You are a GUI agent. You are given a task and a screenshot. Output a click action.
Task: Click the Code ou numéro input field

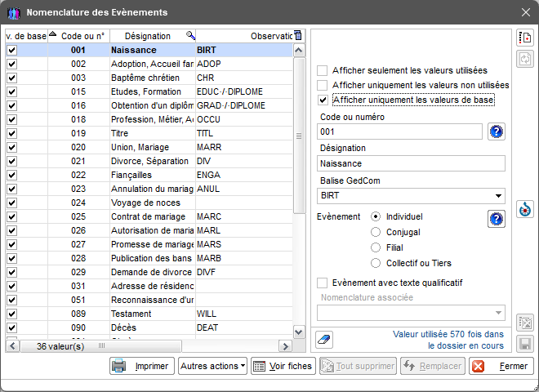(399, 131)
